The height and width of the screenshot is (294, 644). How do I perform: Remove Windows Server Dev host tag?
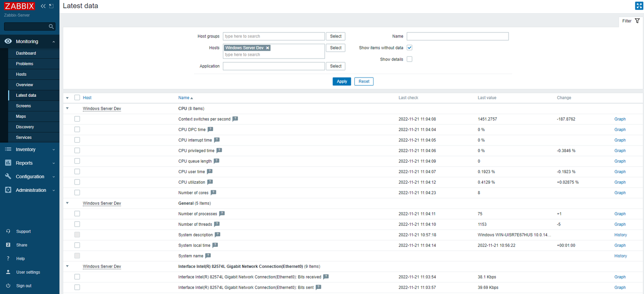[x=267, y=48]
